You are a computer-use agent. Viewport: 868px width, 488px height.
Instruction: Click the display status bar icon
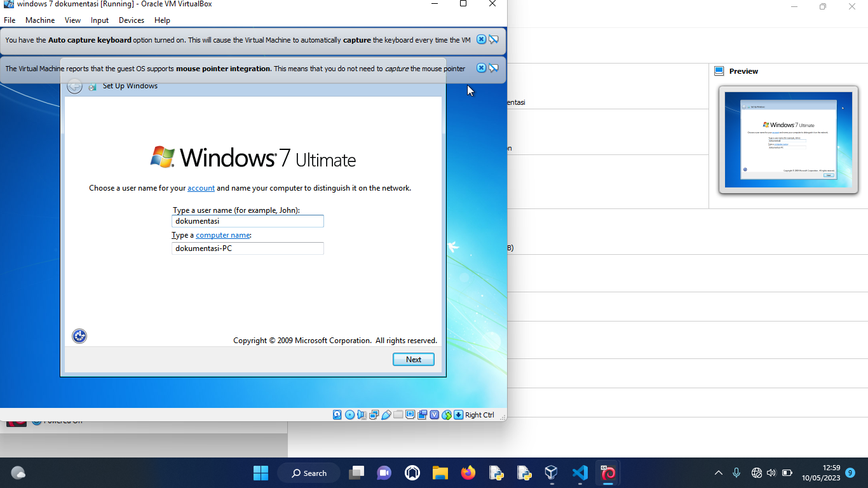[x=410, y=415]
